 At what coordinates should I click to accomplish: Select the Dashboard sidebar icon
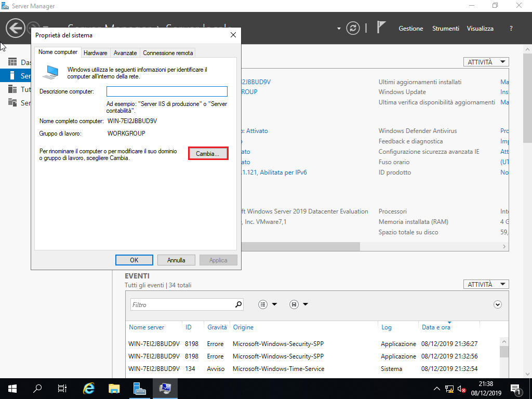coord(12,62)
